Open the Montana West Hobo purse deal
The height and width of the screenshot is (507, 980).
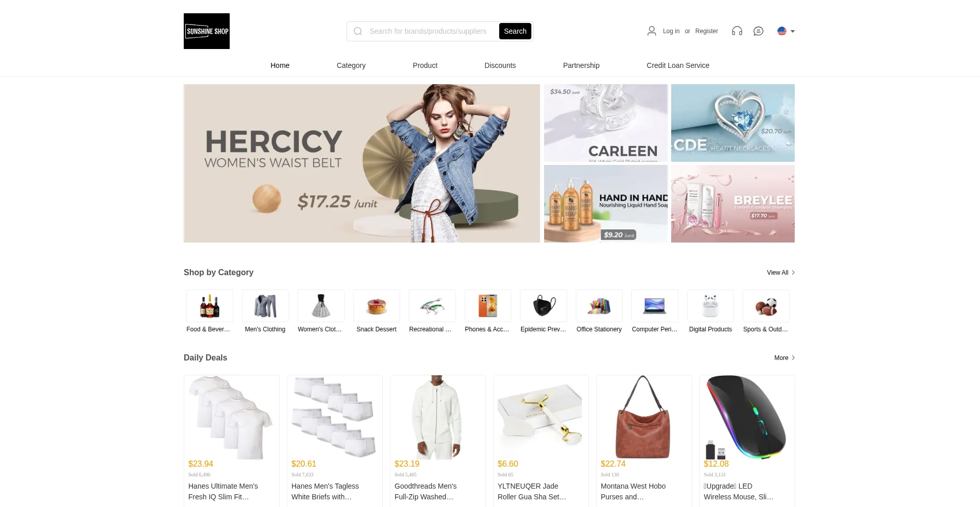(644, 441)
